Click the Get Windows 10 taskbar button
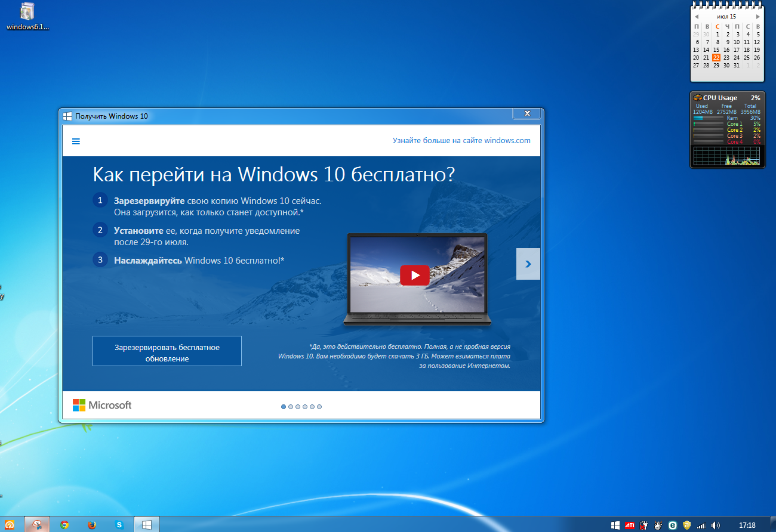The height and width of the screenshot is (532, 776). 147,525
